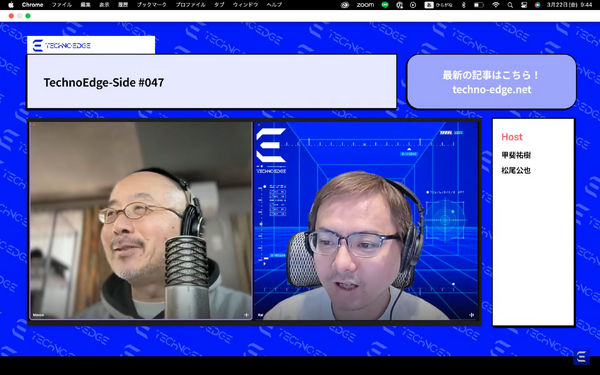Click the zoom menu bar status item
This screenshot has height=375, width=600.
click(x=365, y=5)
